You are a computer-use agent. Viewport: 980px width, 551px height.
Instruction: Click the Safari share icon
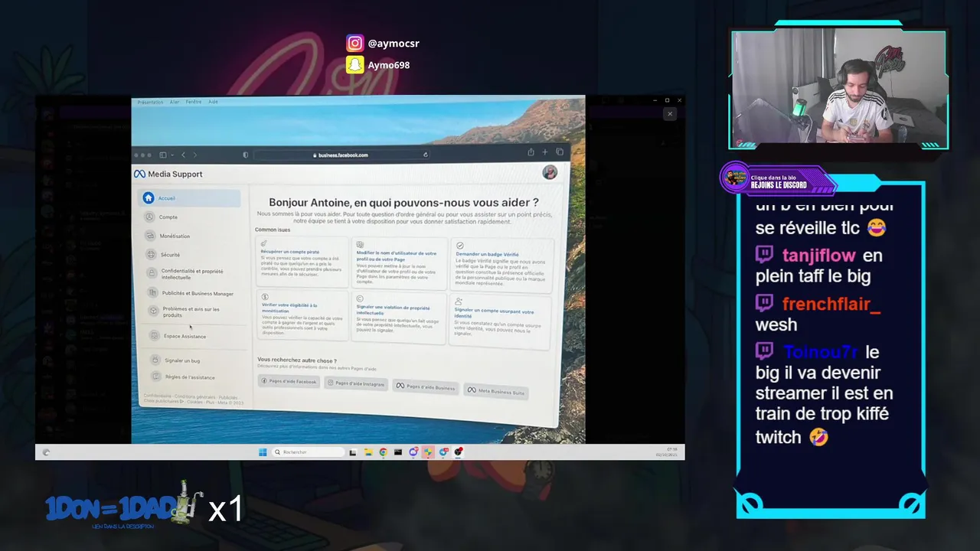coord(531,152)
